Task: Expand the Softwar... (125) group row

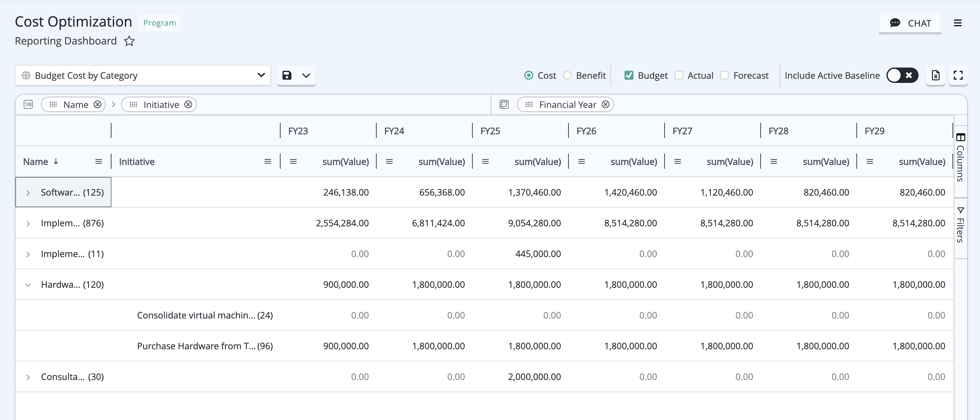Action: click(28, 193)
